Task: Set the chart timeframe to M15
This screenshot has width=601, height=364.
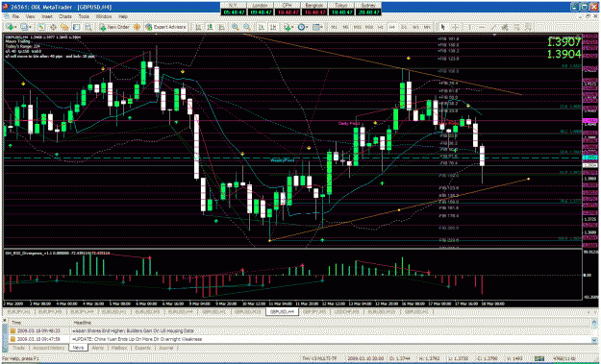Action: 357,27
